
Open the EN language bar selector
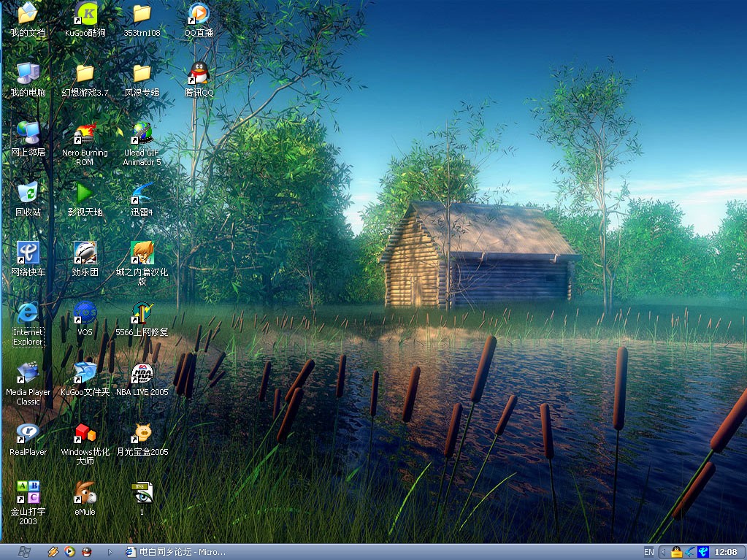point(648,552)
